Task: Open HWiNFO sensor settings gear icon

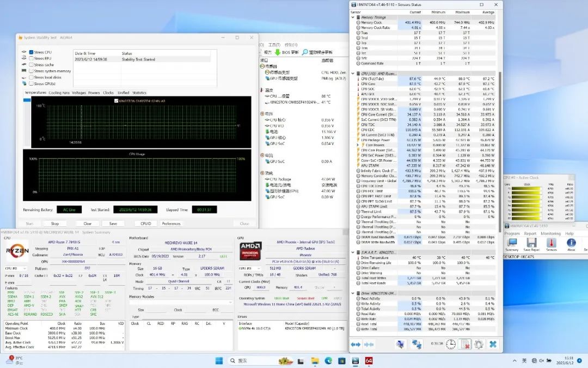Action: (479, 344)
